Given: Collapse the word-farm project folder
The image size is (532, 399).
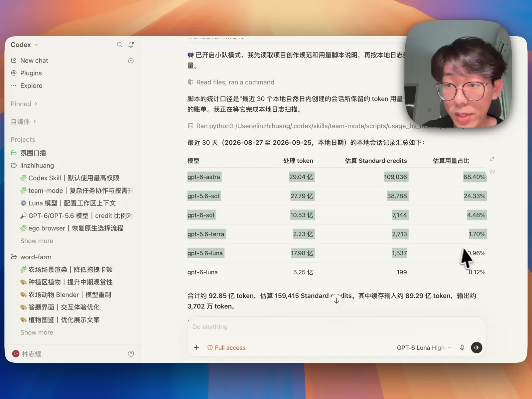Looking at the screenshot, I should (31, 257).
